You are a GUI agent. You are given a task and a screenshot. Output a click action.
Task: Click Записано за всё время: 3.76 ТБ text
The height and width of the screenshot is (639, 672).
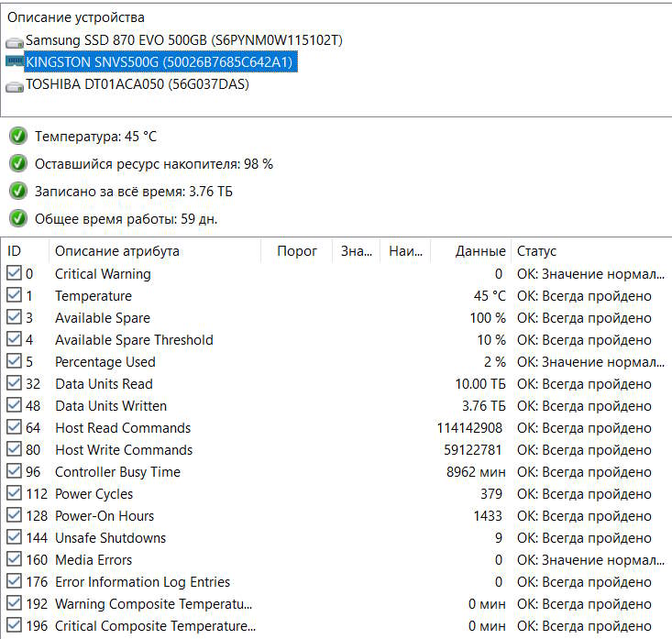click(134, 192)
